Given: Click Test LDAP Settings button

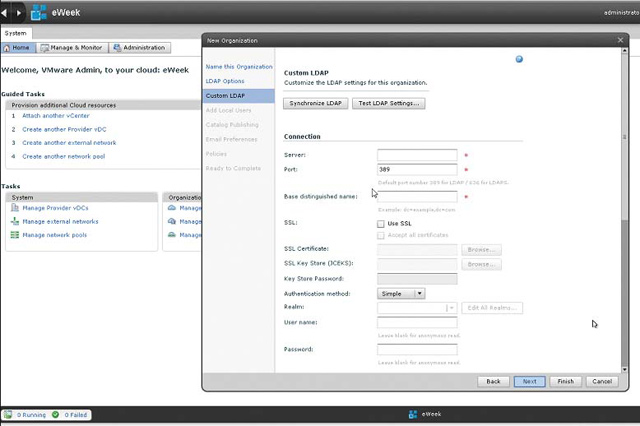Looking at the screenshot, I should tap(389, 103).
